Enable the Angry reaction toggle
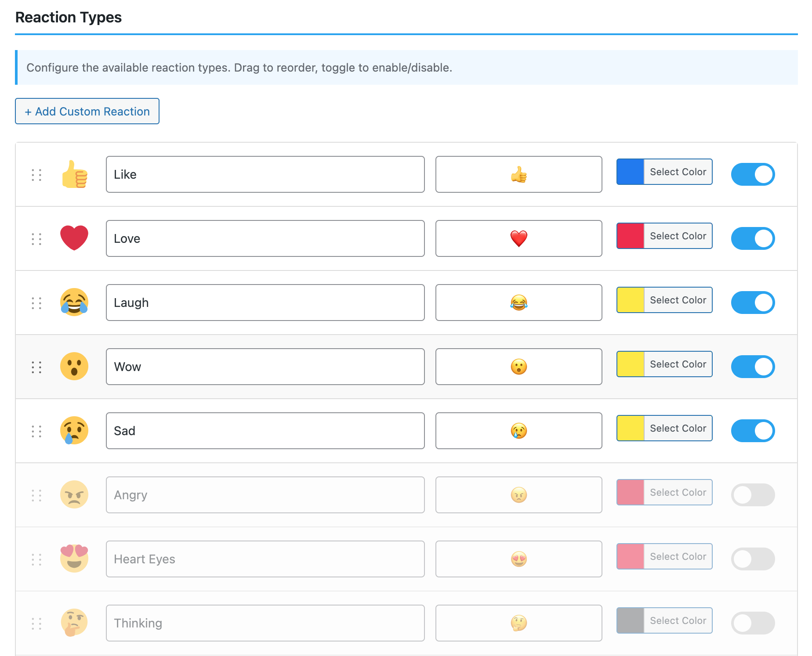This screenshot has height=656, width=812. pos(753,495)
